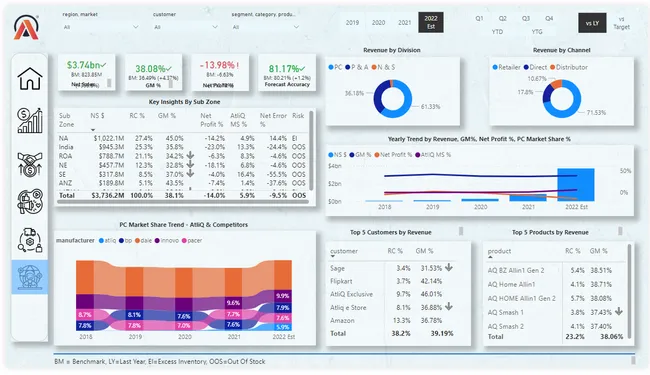Click the down arrow beside ROA GM %

pos(190,156)
